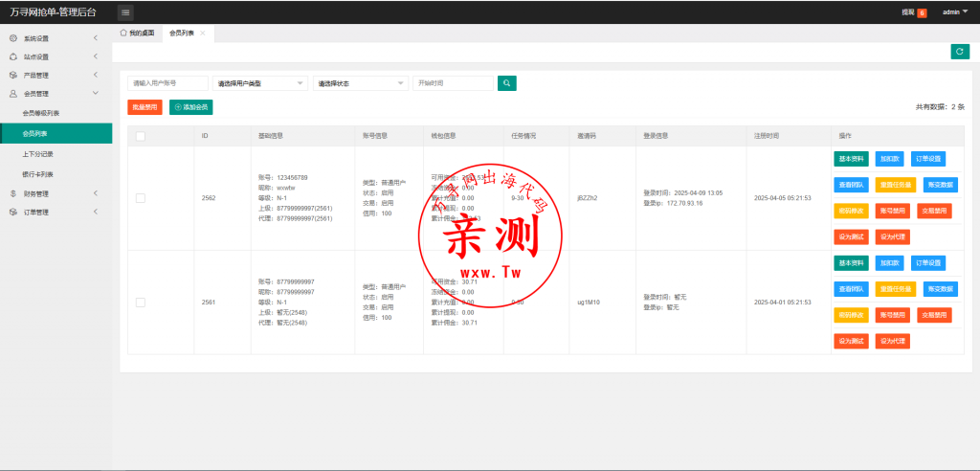Click 加扣款 button for member 2561
980x471 pixels.
pos(889,262)
